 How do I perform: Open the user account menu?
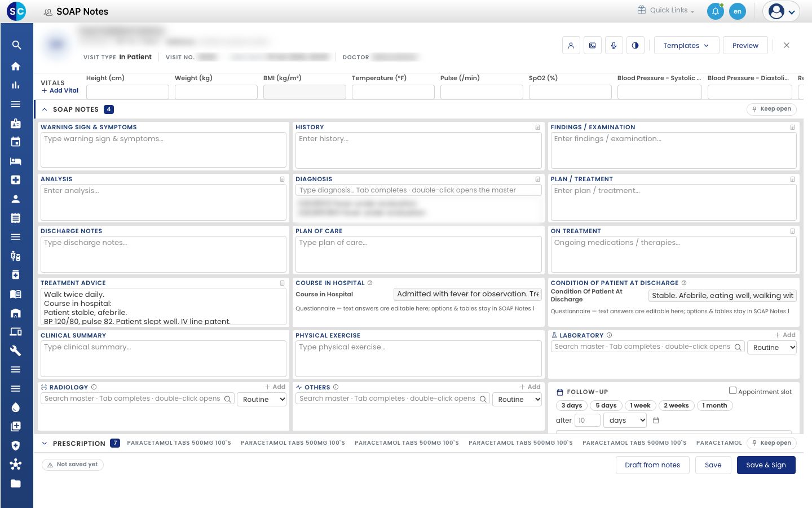coord(781,11)
